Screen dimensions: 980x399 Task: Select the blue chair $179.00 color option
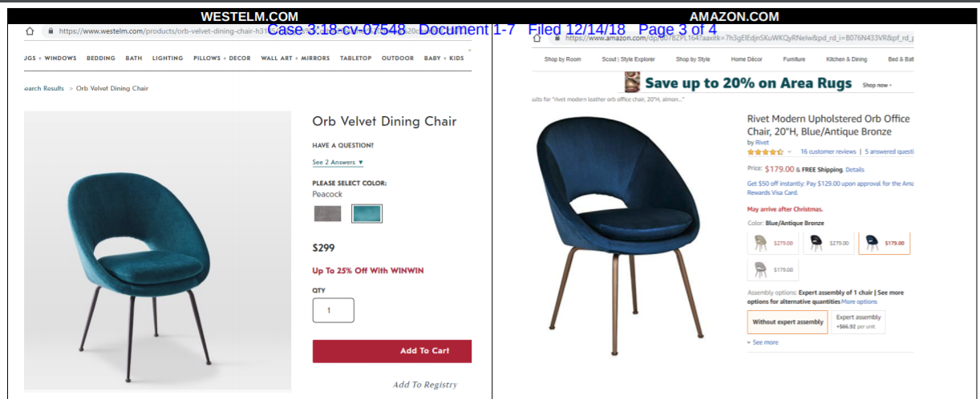[885, 243]
